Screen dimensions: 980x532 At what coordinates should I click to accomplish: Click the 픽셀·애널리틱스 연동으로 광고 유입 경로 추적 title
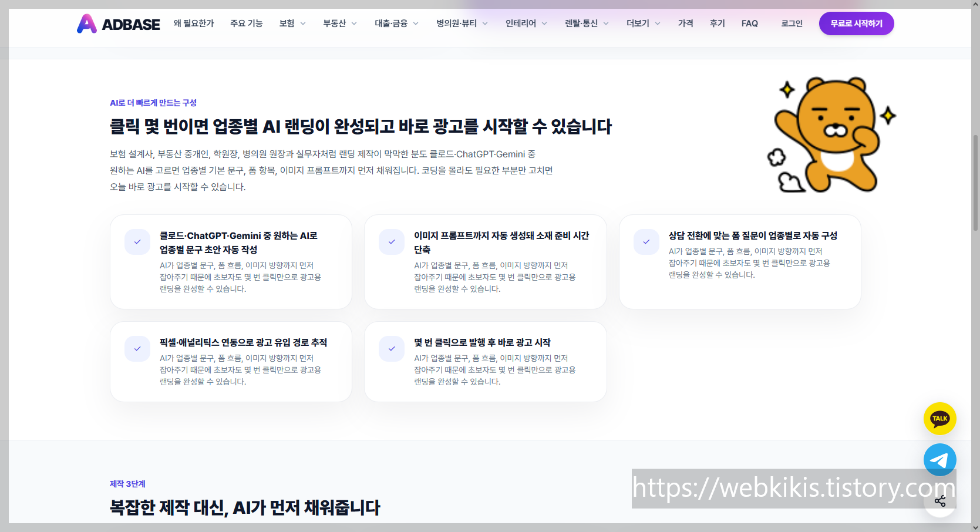click(x=243, y=342)
